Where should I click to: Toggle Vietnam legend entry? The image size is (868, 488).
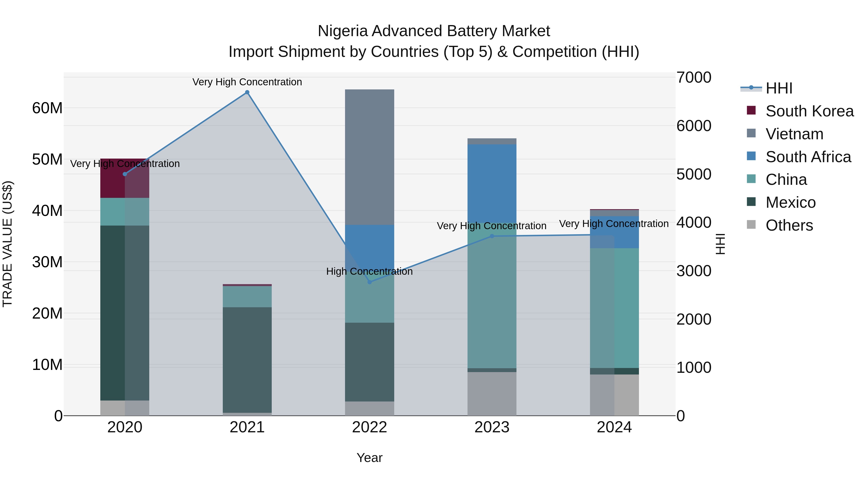click(785, 134)
